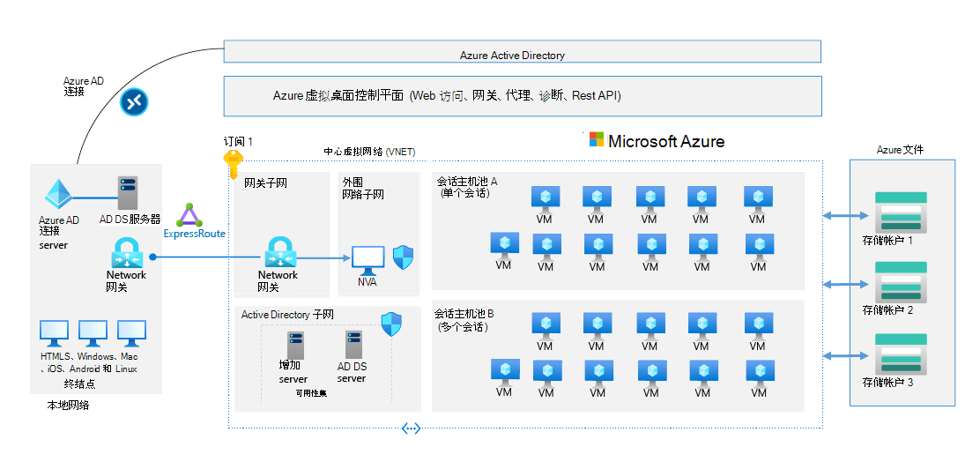Select the 会话主机池 A (单个会话) label

(468, 187)
